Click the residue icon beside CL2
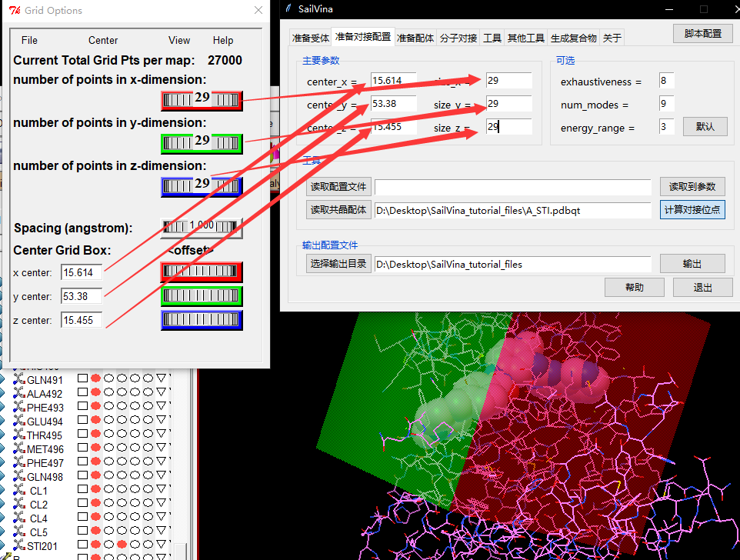The height and width of the screenshot is (560, 740). point(19,504)
